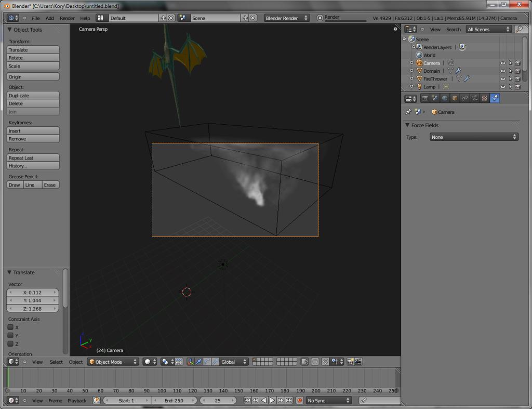The width and height of the screenshot is (532, 409).
Task: Click the Insert keyframe button
Action: pos(33,130)
